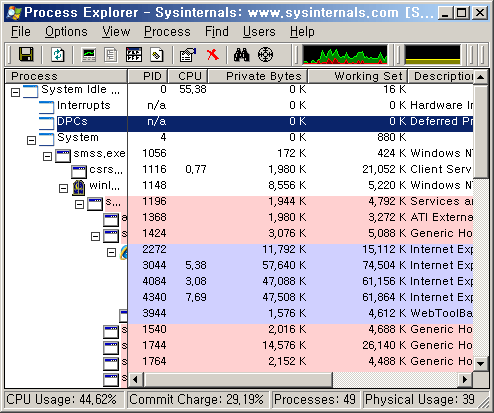
Task: Open the Process menu
Action: click(167, 32)
